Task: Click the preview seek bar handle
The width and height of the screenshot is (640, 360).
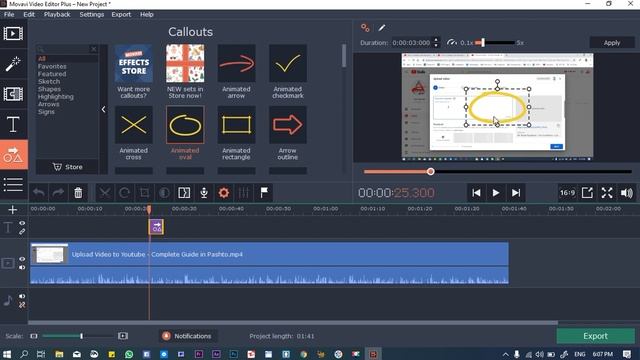Action: tap(431, 171)
